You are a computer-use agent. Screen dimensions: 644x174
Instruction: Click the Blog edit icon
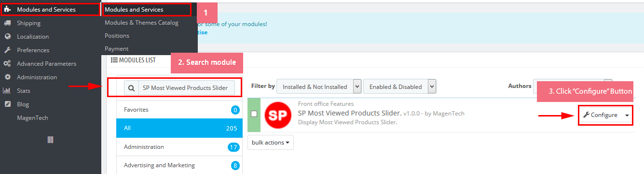pos(7,104)
